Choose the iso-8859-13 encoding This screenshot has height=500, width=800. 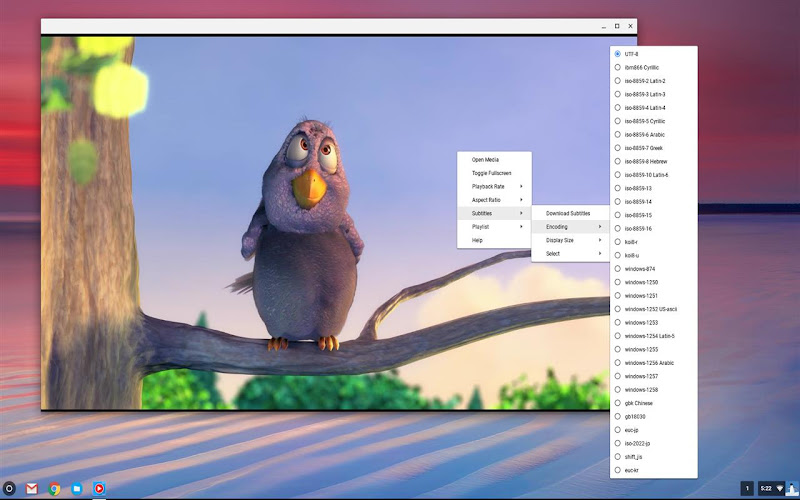pyautogui.click(x=654, y=188)
